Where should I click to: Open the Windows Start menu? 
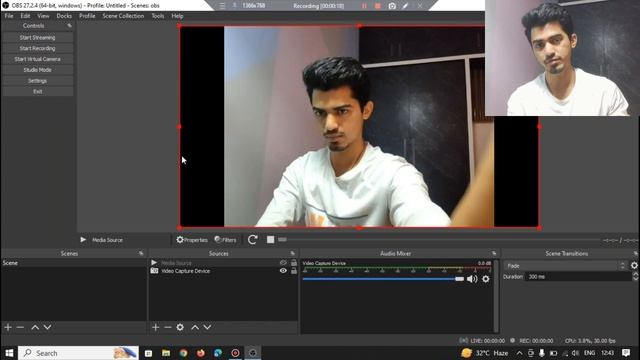tap(9, 353)
